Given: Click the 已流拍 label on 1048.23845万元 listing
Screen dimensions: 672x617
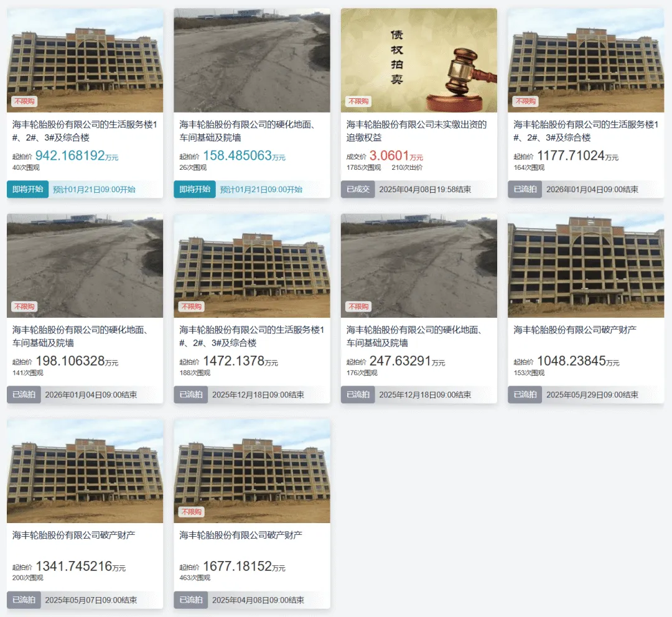Looking at the screenshot, I should coord(525,394).
